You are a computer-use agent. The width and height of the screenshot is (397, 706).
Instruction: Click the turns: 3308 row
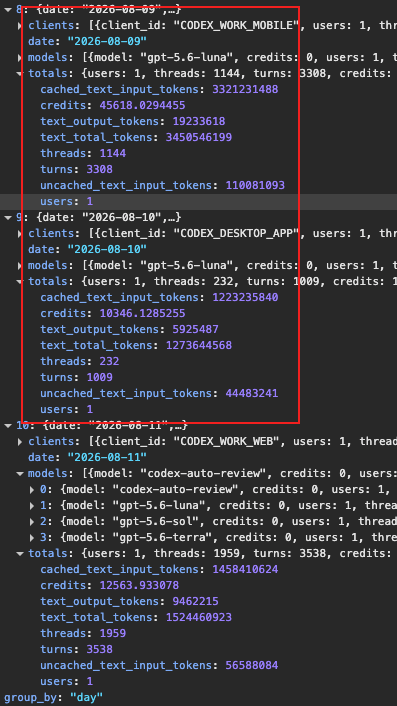tap(77, 169)
